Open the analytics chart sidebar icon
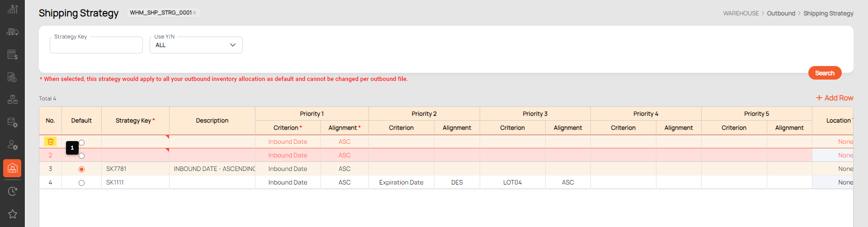This screenshot has width=868, height=227. coord(12,9)
